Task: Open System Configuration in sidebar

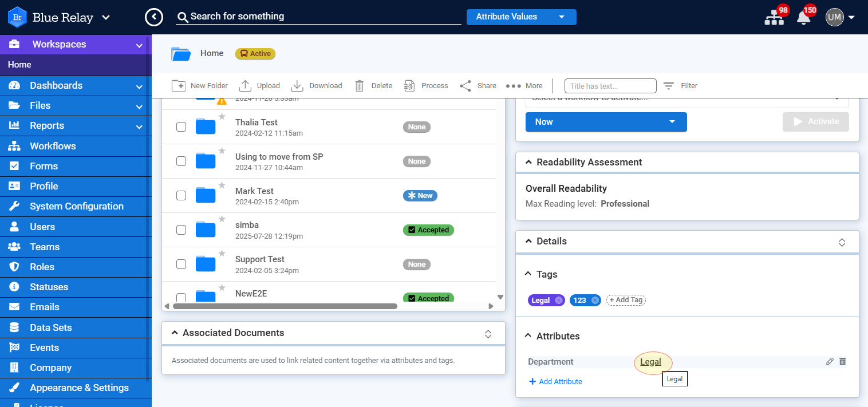Action: pyautogui.click(x=76, y=206)
